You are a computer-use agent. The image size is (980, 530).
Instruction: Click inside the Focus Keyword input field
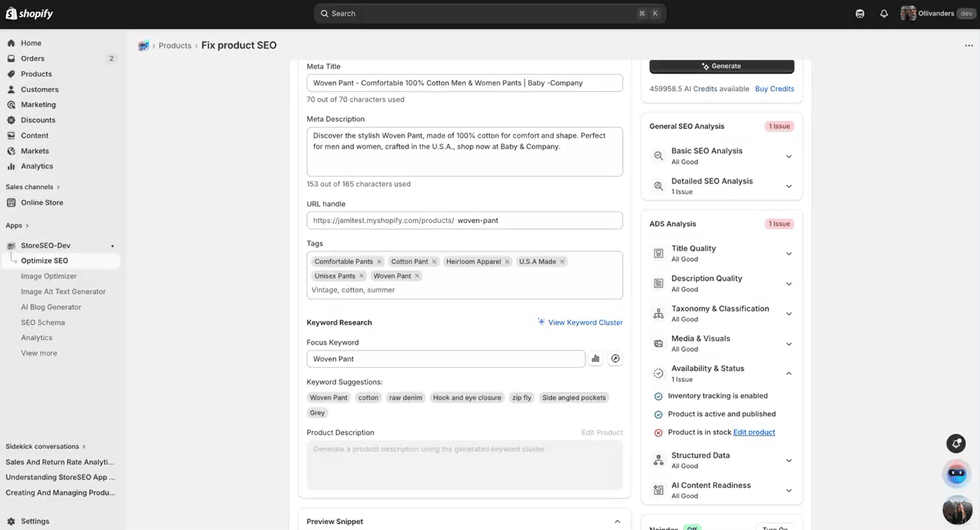coord(445,359)
